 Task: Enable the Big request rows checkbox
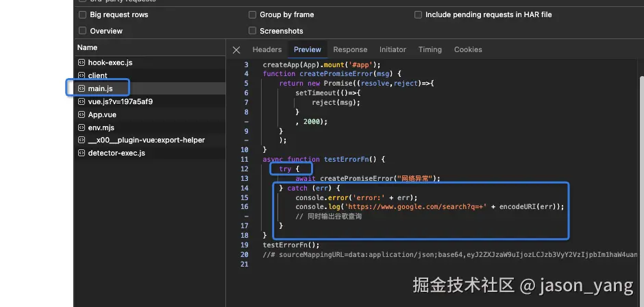(82, 15)
